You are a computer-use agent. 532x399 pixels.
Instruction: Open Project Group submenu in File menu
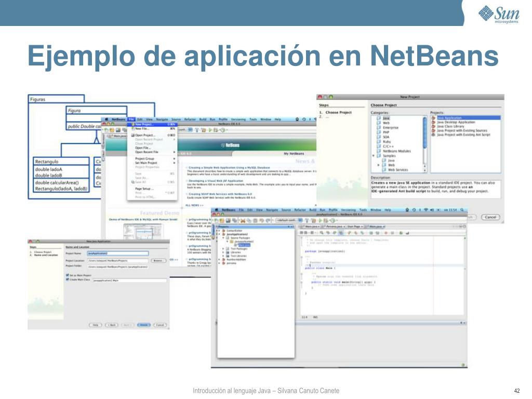pos(152,158)
